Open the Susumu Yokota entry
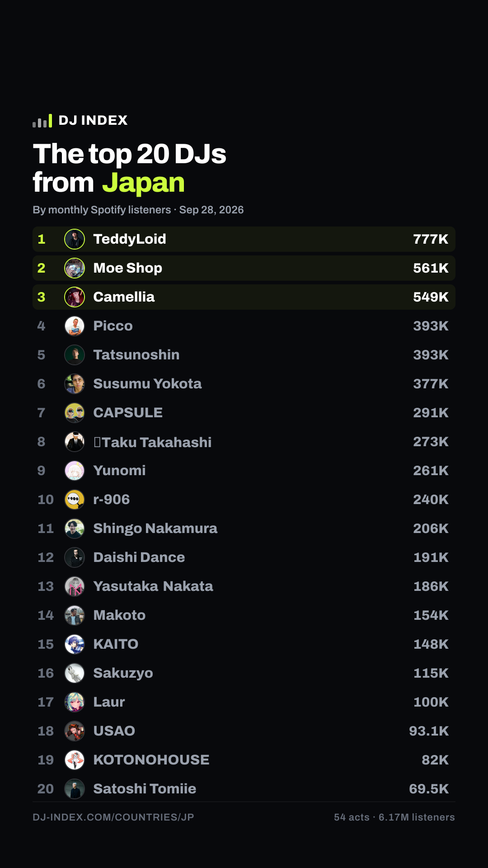 (244, 384)
